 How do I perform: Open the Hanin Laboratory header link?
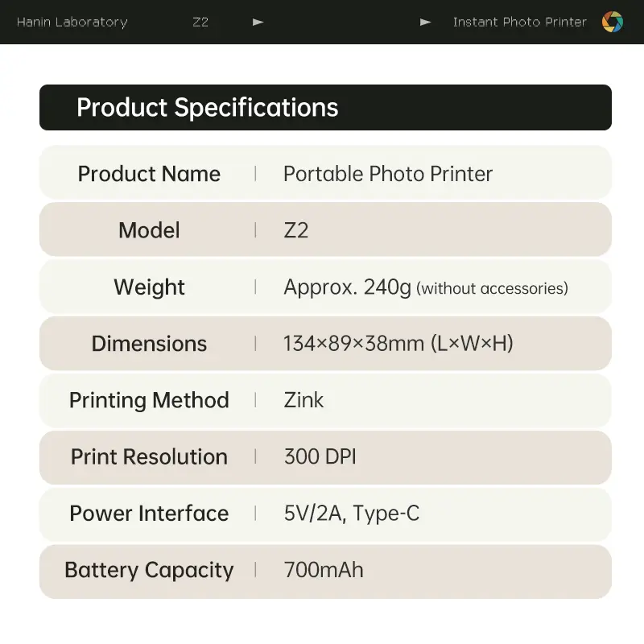tap(72, 23)
